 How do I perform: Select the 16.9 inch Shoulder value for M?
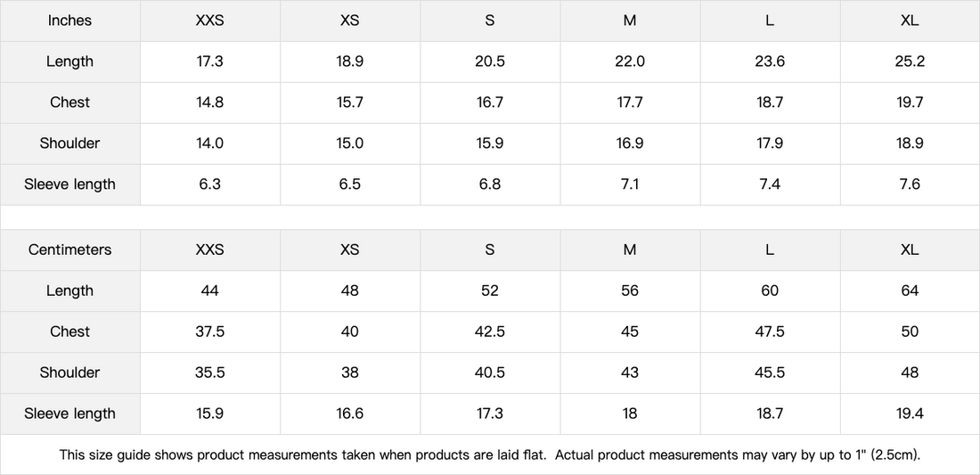[x=629, y=143]
